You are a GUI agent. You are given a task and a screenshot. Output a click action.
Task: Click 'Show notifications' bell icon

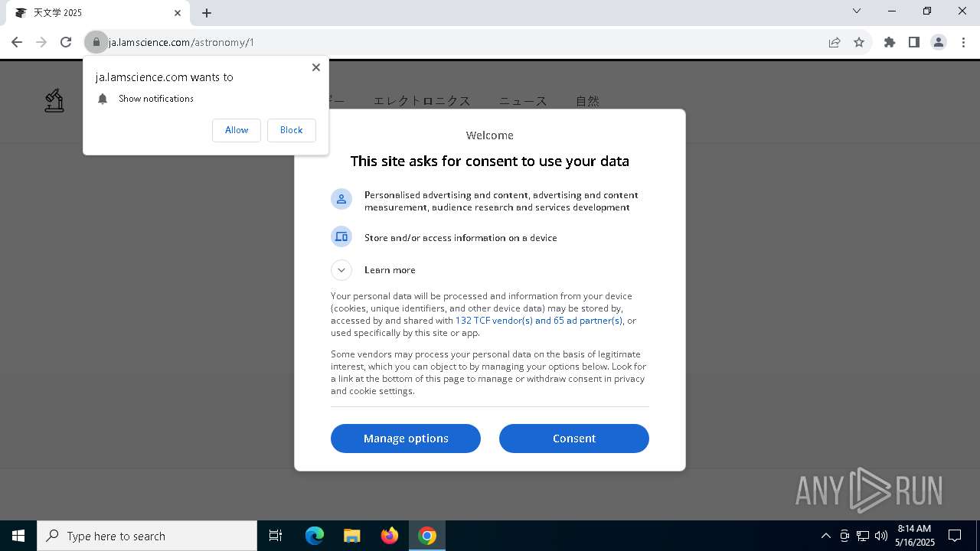pyautogui.click(x=103, y=99)
